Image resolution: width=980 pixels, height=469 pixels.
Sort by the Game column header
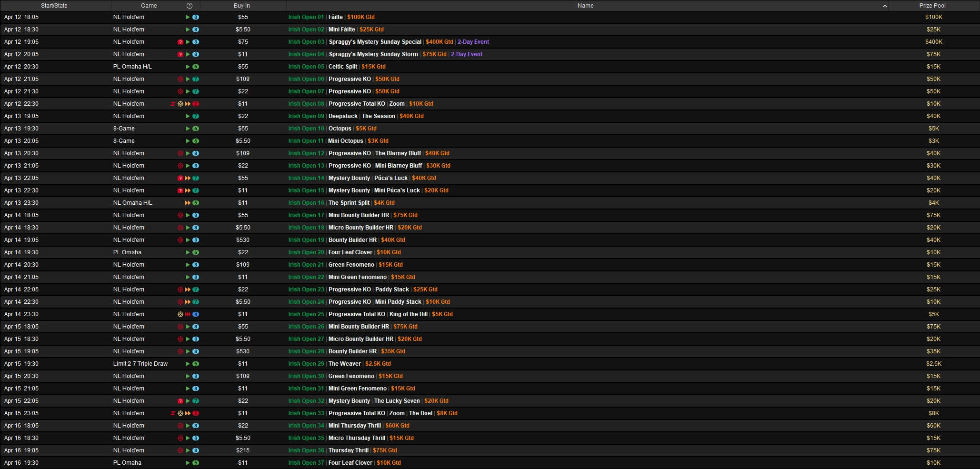click(149, 6)
